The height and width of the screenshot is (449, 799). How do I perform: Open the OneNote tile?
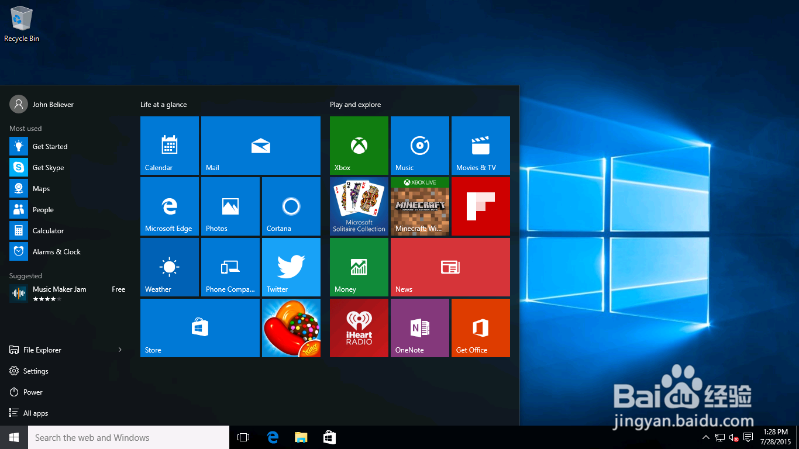420,328
